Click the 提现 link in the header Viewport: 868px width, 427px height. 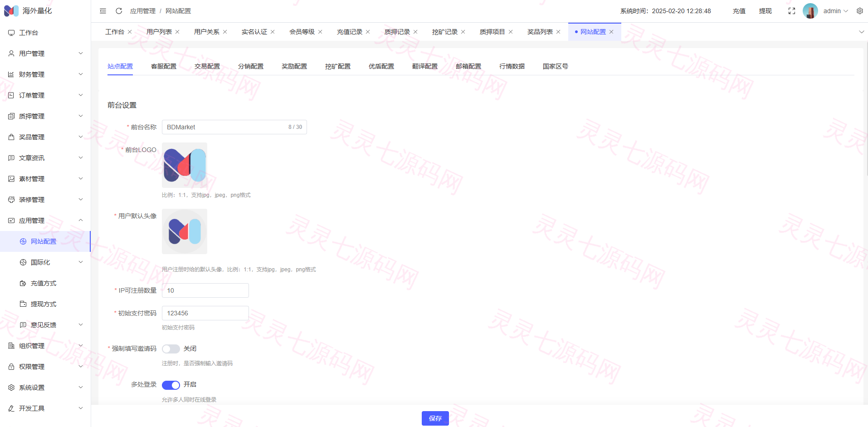point(766,11)
